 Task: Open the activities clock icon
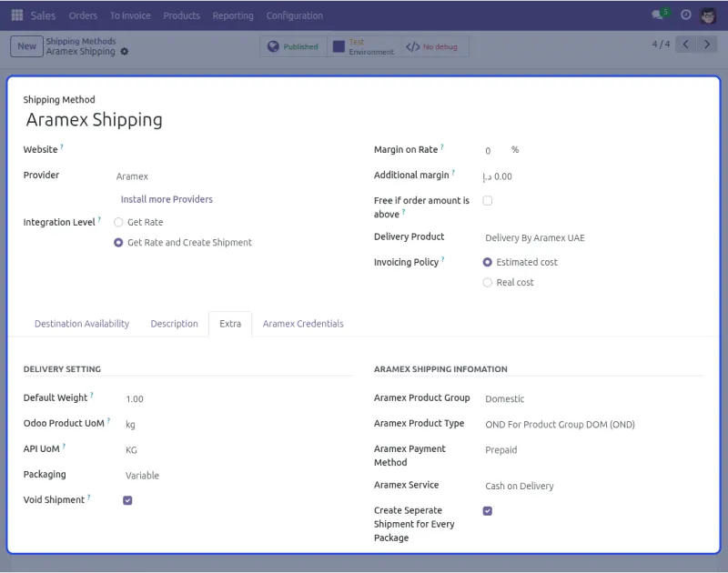tap(685, 15)
